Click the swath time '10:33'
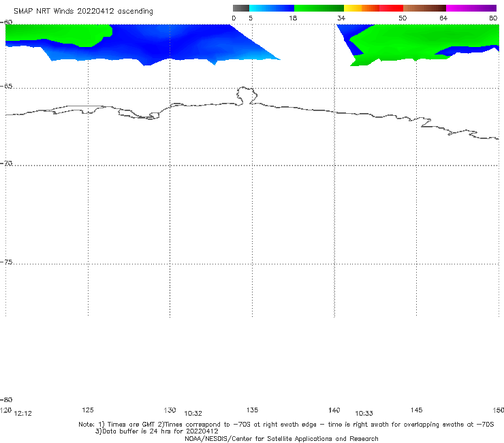 point(364,414)
